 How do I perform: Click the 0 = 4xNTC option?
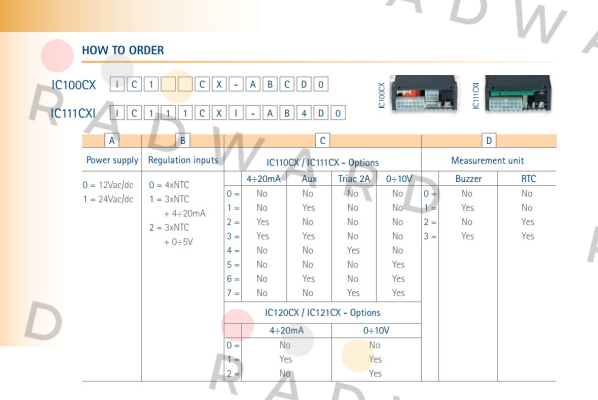[169, 185]
